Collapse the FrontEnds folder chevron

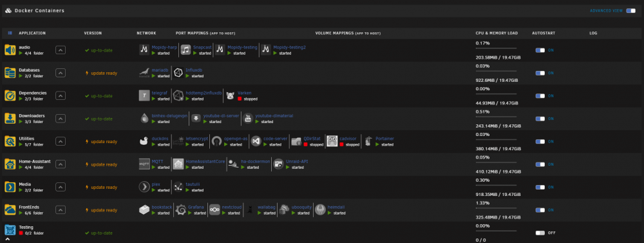61,209
